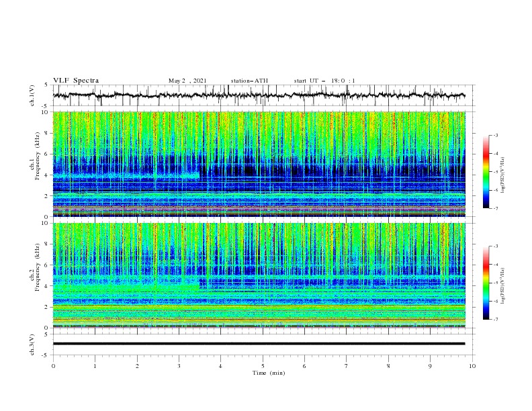Click the upper colorbar's log(PSD)(V²/Hz) label
The height and width of the screenshot is (411, 532).
(502, 175)
